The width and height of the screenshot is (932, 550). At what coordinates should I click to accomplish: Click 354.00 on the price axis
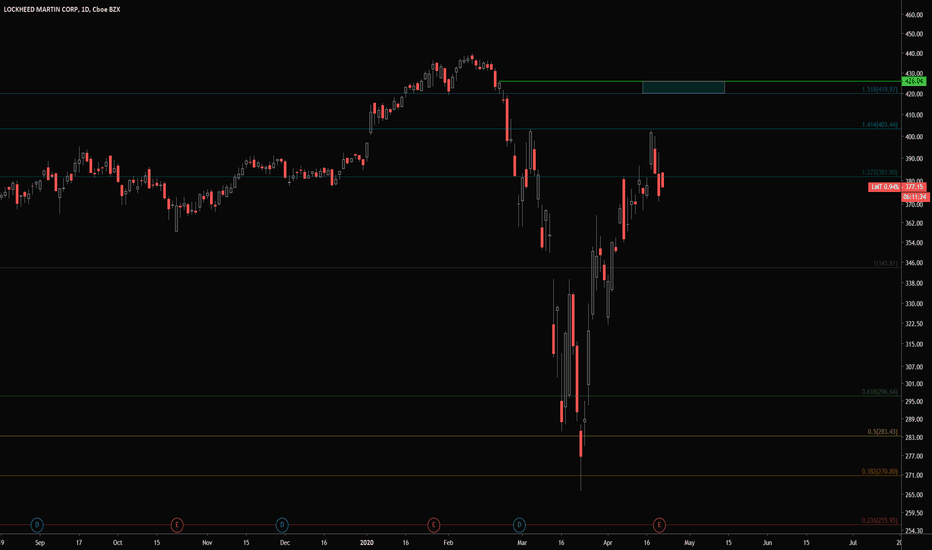tap(914, 243)
